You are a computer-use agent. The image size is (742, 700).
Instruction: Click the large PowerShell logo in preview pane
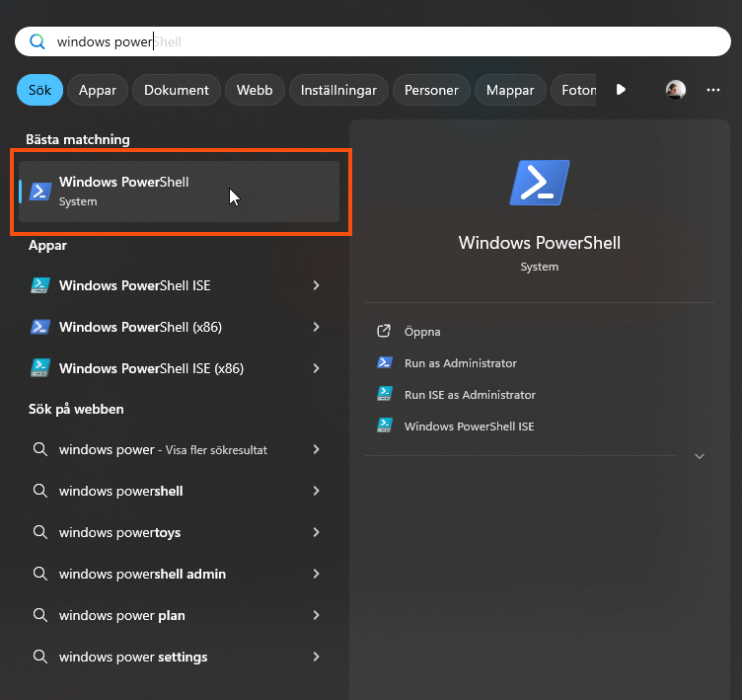[x=540, y=183]
